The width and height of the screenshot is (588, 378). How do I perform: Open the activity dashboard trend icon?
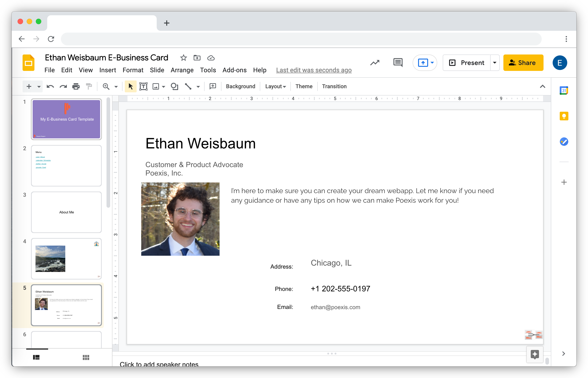[375, 63]
